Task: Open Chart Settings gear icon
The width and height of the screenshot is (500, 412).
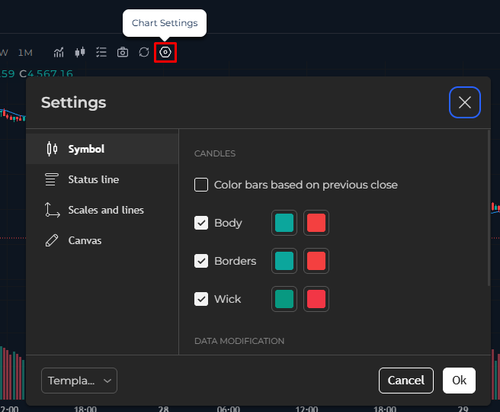Action: coord(165,52)
